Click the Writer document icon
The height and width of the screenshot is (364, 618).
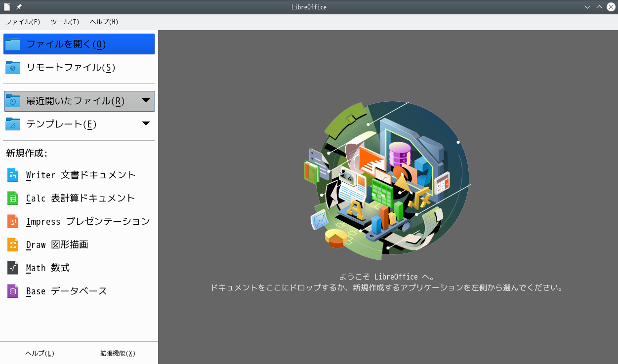[x=13, y=175]
